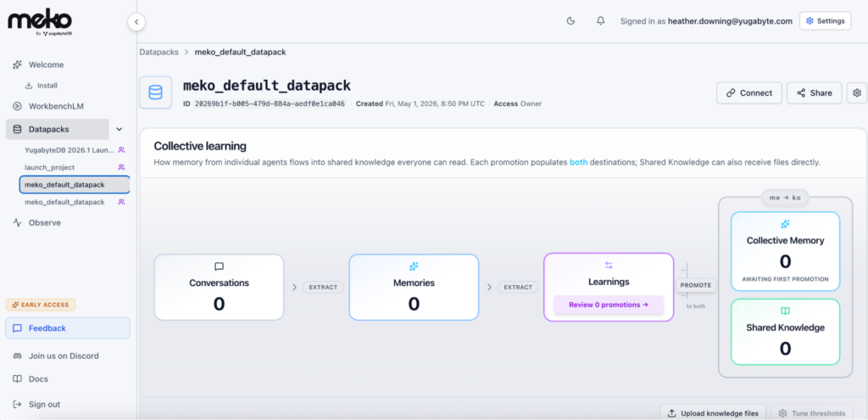Click the Datapacks database icon in sidebar
The height and width of the screenshot is (420, 868).
pos(17,129)
